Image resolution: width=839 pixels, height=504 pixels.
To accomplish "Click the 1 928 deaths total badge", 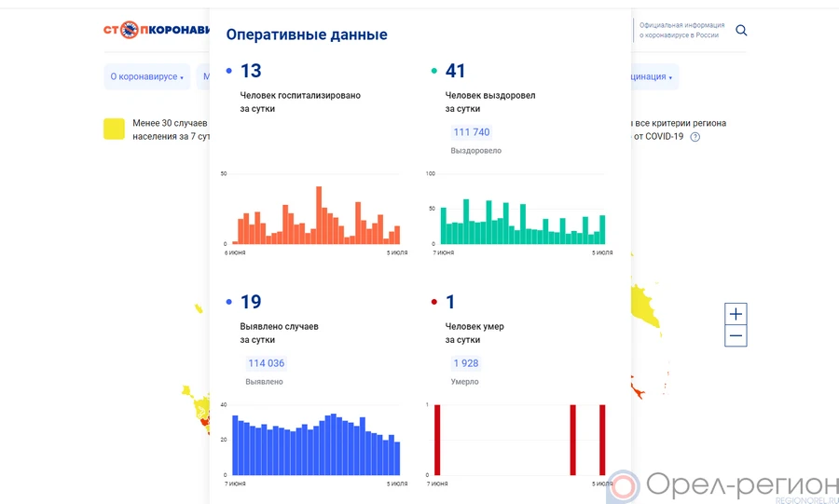I will pos(466,363).
